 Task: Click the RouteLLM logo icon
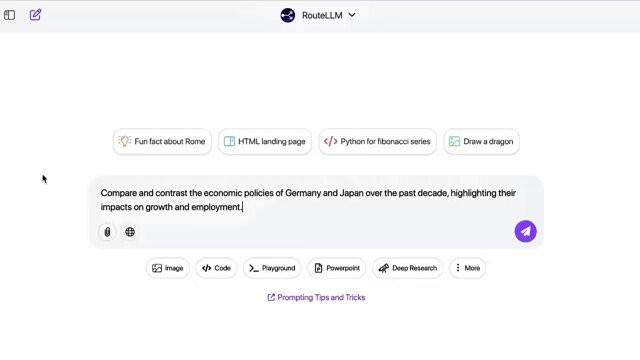(288, 16)
